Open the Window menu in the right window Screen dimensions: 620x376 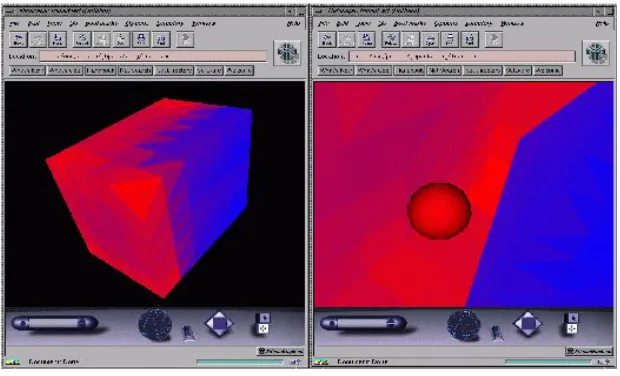pyautogui.click(x=512, y=24)
